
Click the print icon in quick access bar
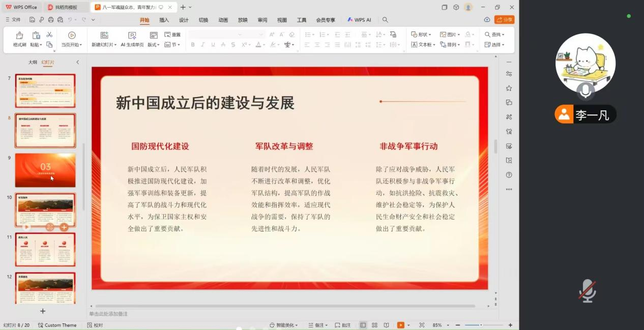pos(50,20)
